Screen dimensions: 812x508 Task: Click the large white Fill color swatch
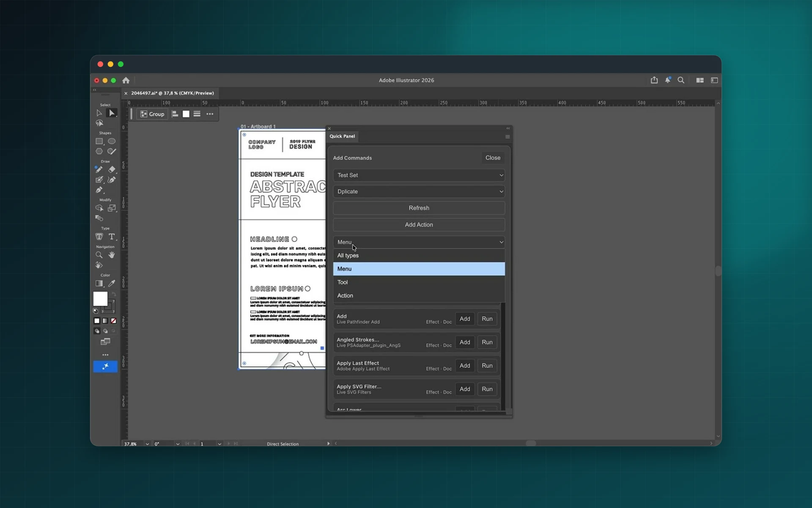click(x=100, y=299)
